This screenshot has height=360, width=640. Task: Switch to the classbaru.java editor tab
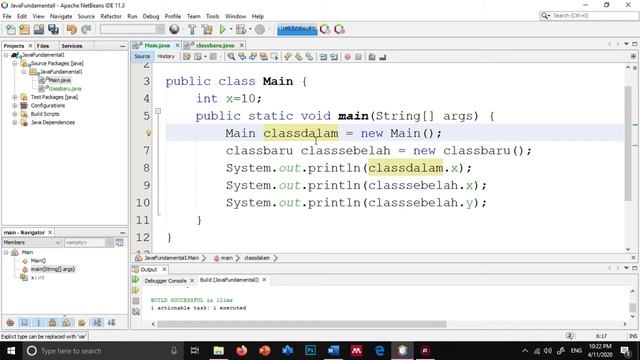pos(215,45)
